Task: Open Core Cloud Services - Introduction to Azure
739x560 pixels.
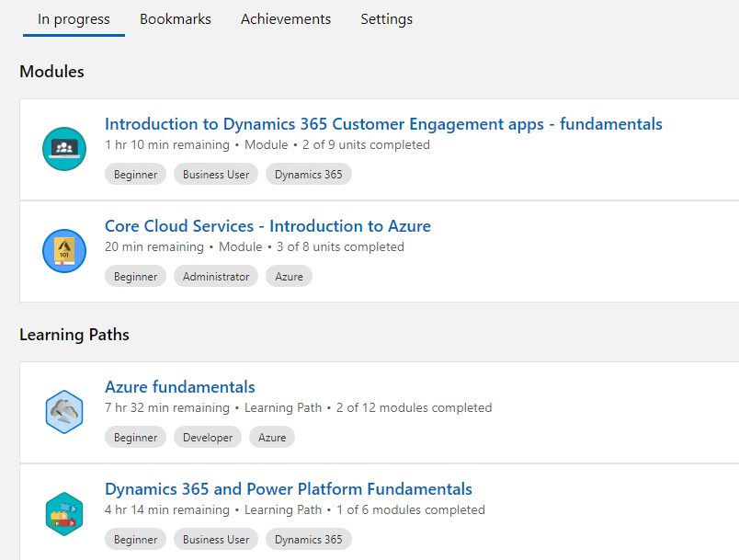Action: (267, 226)
